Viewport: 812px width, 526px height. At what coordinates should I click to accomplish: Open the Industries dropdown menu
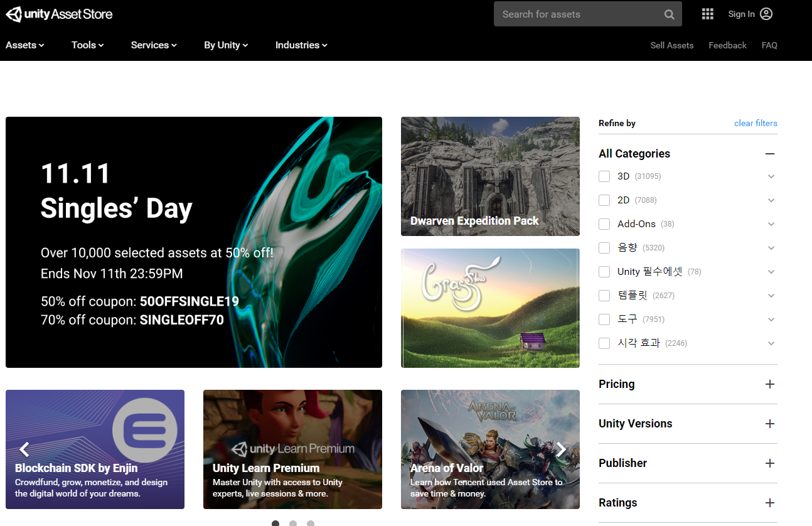[301, 45]
